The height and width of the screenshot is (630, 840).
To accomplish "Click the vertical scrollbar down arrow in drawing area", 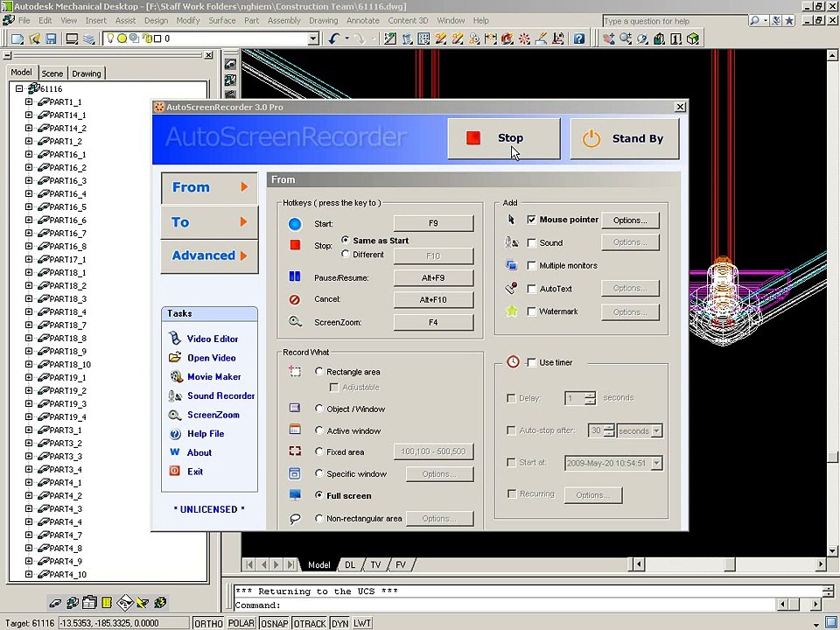I will pyautogui.click(x=832, y=550).
